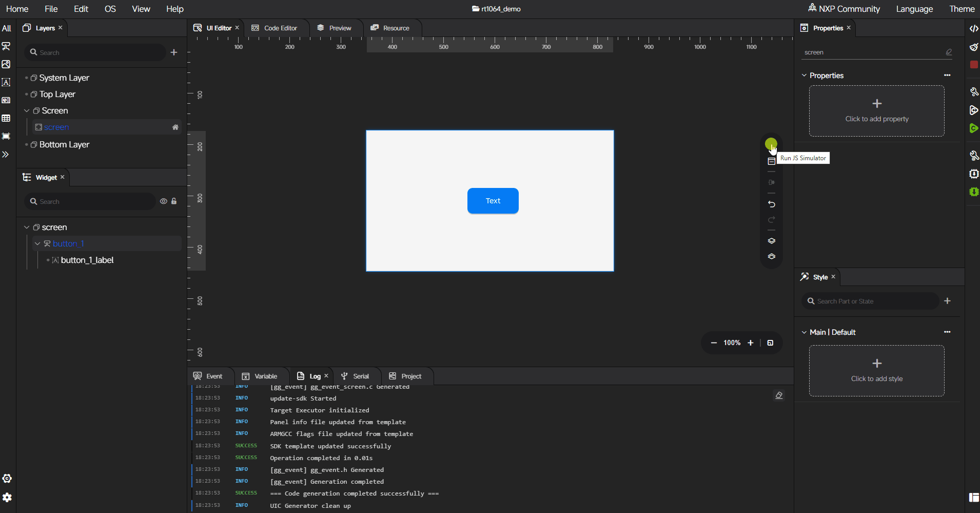Collapse the Properties section
Image resolution: width=980 pixels, height=513 pixels.
804,75
